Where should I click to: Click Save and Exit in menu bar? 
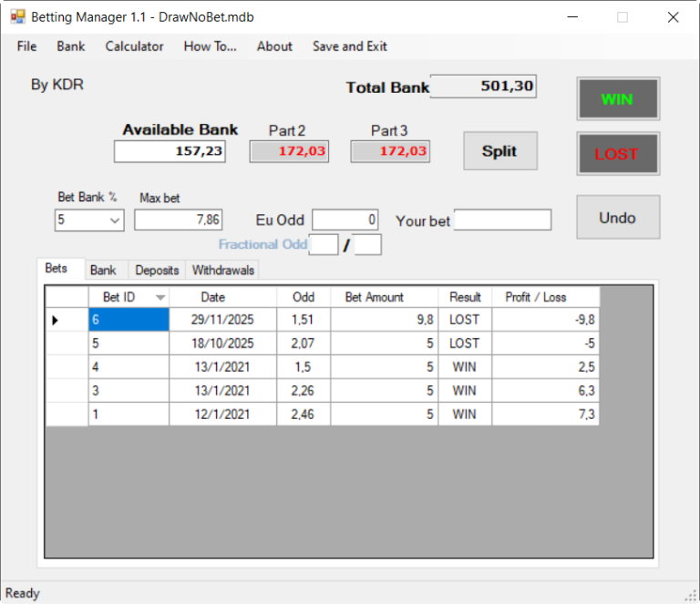349,46
